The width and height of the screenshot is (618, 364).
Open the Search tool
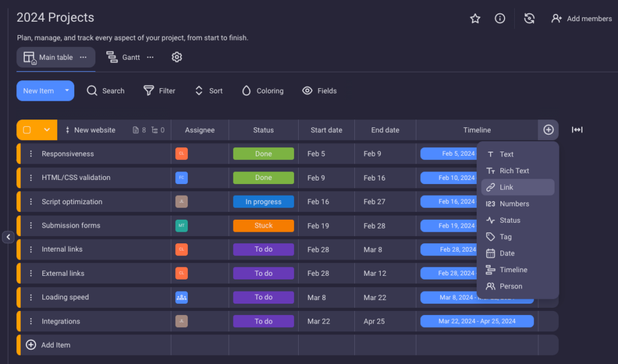click(106, 91)
